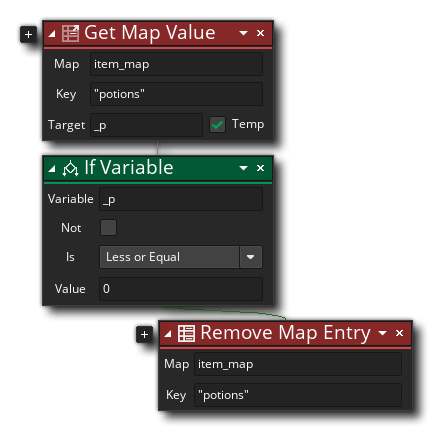This screenshot has width=433, height=431.
Task: Select the Less or Equal combo box
Action: pyautogui.click(x=181, y=257)
